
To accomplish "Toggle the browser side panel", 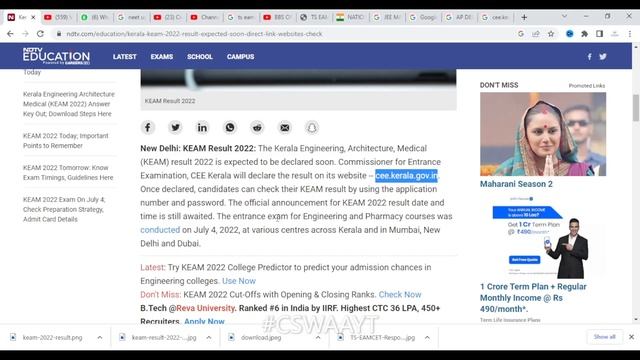I will (599, 34).
